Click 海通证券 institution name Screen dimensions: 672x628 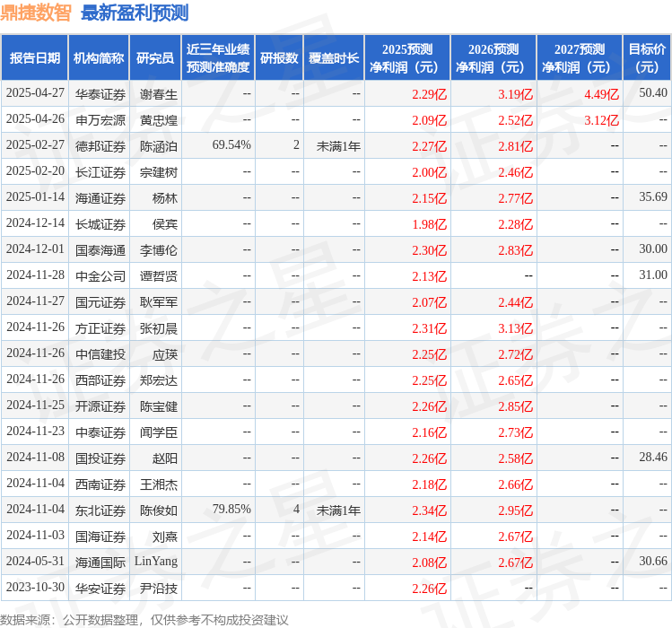(100, 198)
